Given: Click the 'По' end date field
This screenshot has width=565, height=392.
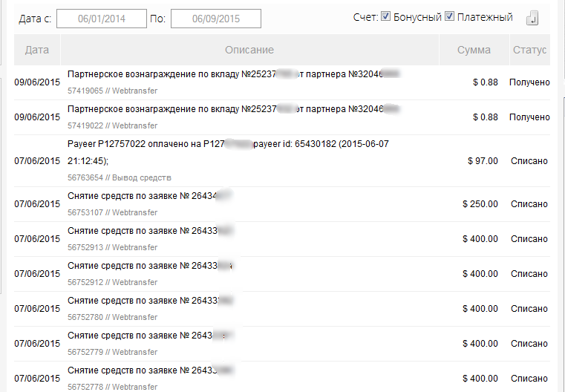Looking at the screenshot, I should click(215, 19).
